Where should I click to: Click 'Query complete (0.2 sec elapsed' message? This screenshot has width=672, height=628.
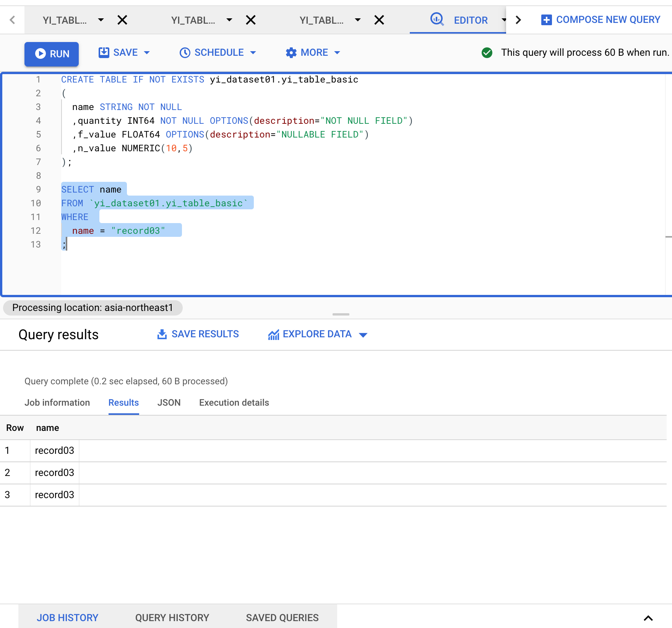[x=126, y=381]
